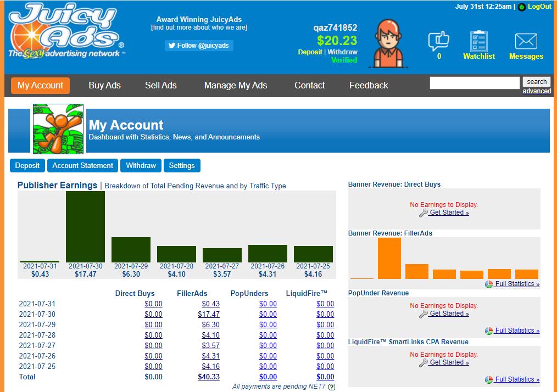Open the advanced search link

coord(537,91)
